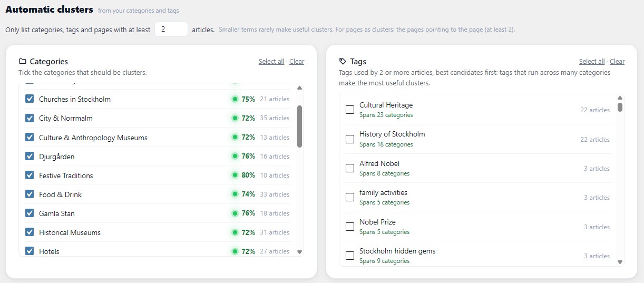Toggle Food & Drink checkbox

[30, 194]
